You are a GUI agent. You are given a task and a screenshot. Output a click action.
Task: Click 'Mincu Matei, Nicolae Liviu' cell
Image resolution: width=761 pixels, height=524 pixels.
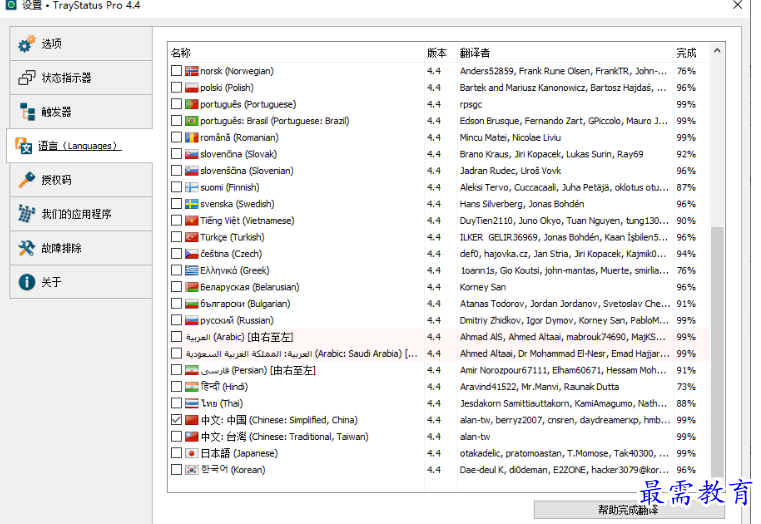[510, 137]
